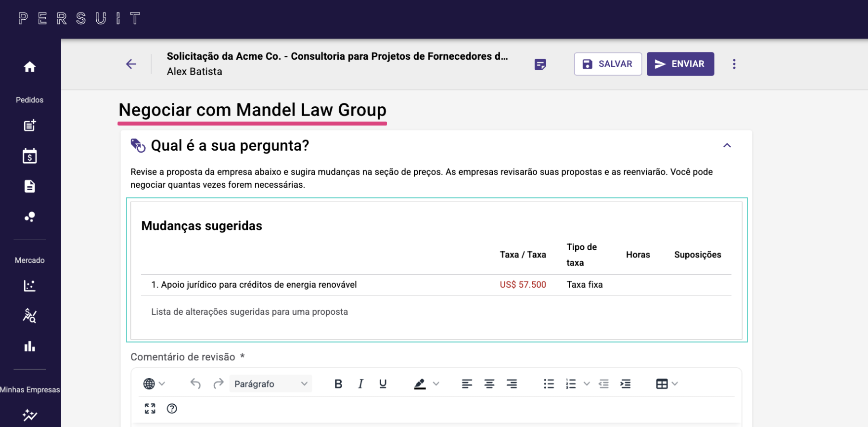Image resolution: width=868 pixels, height=427 pixels.
Task: Click the Suposições column header
Action: tap(698, 255)
